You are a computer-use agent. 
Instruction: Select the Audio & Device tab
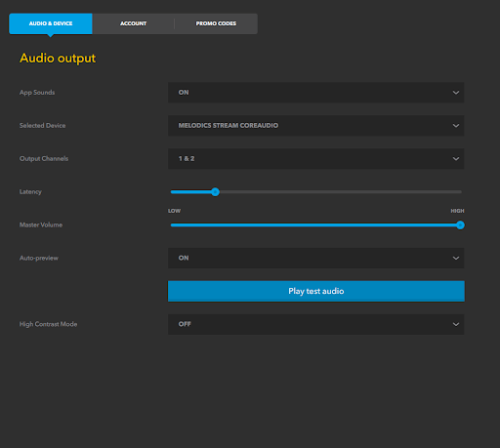pyautogui.click(x=51, y=23)
